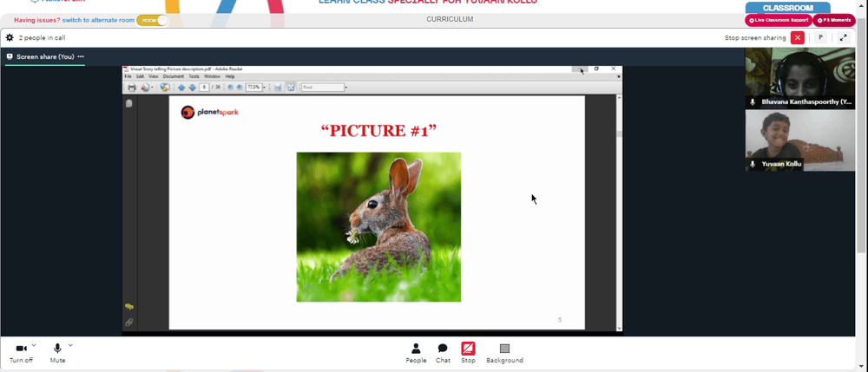This screenshot has height=372, width=868.
Task: Click the Find search field in Adobe Reader
Action: point(323,88)
